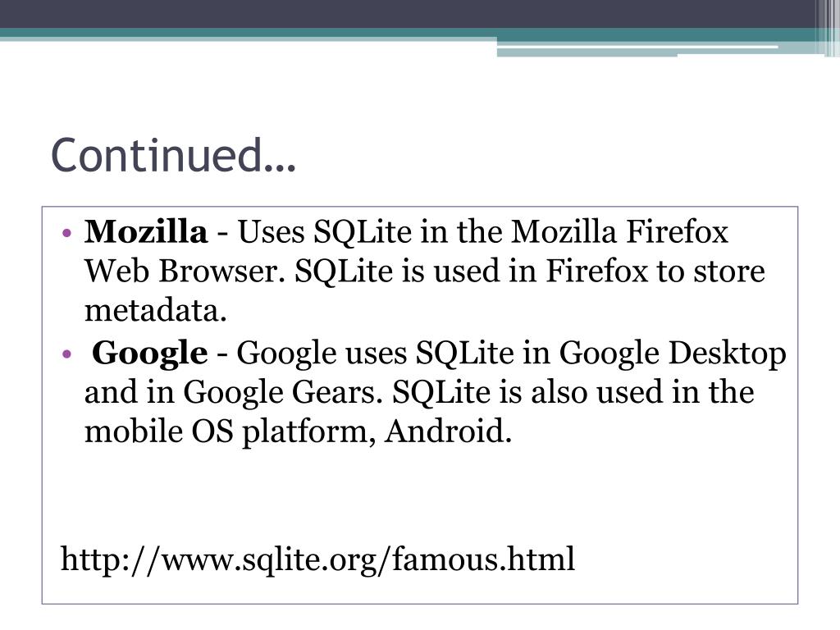
Task: Click the words "Mozilla Firefox" on first line
Action: pyautogui.click(x=620, y=232)
